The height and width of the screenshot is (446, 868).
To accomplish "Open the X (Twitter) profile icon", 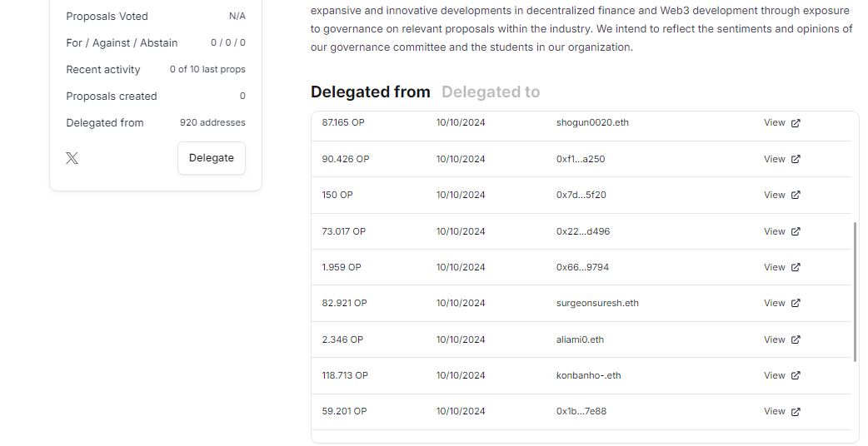I will point(72,158).
